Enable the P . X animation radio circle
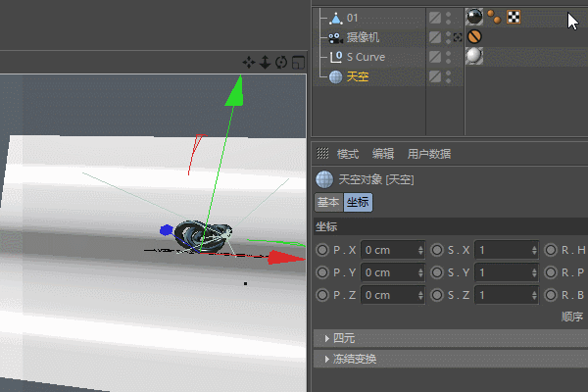The width and height of the screenshot is (588, 392). (x=322, y=250)
